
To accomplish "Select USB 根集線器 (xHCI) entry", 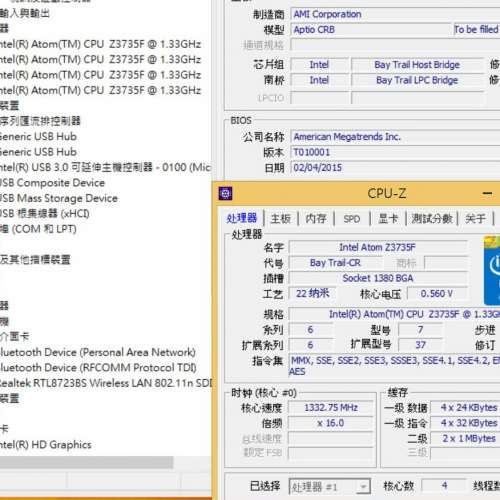I will (44, 213).
